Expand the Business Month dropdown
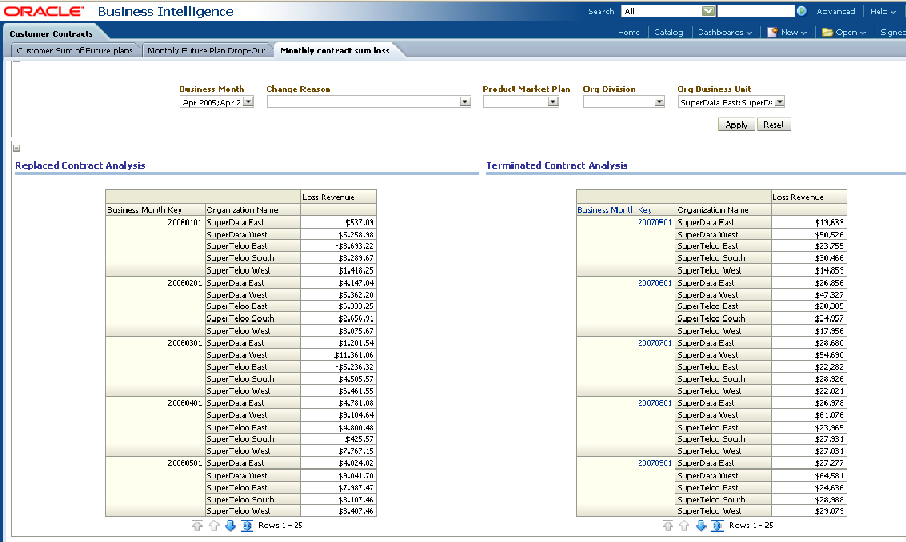Image resolution: width=906 pixels, height=542 pixels. pyautogui.click(x=248, y=102)
